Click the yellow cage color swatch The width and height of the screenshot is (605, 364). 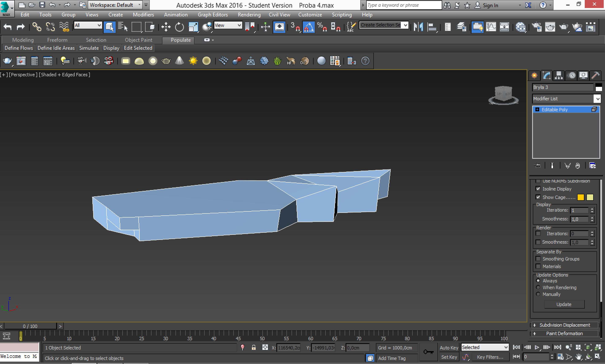coord(590,197)
